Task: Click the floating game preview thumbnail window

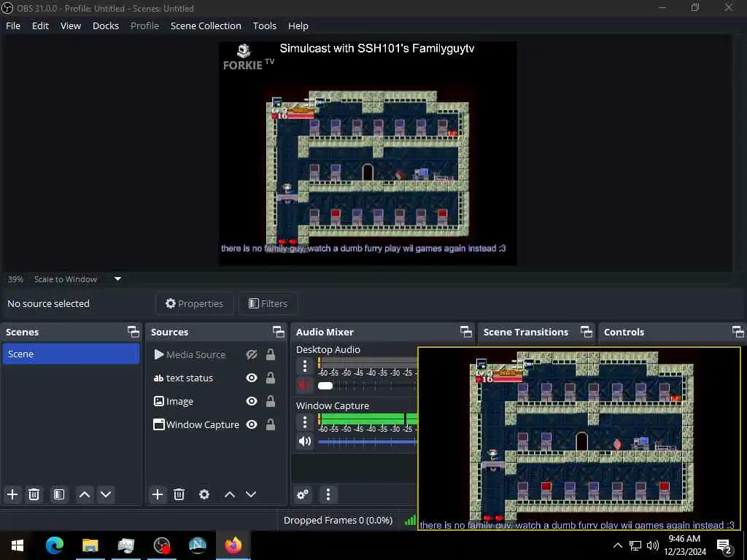Action: click(579, 438)
